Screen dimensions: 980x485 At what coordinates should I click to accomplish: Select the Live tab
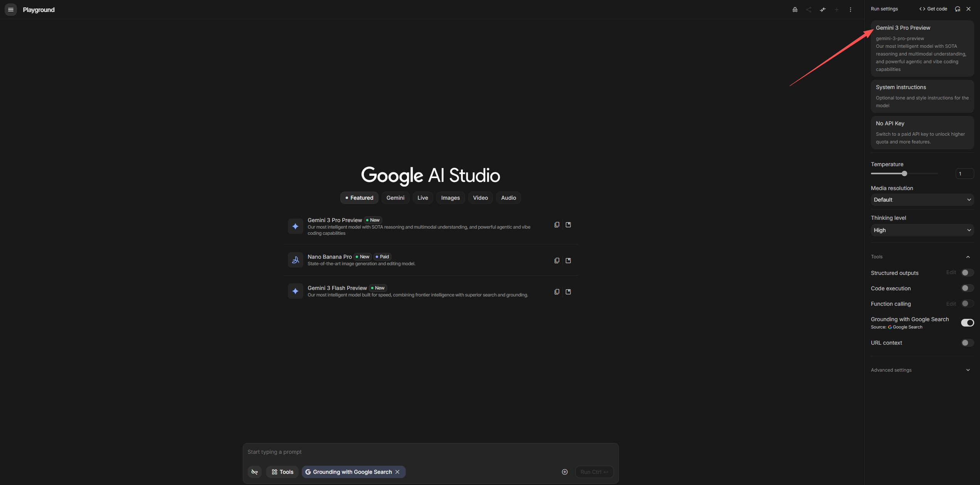coord(422,198)
